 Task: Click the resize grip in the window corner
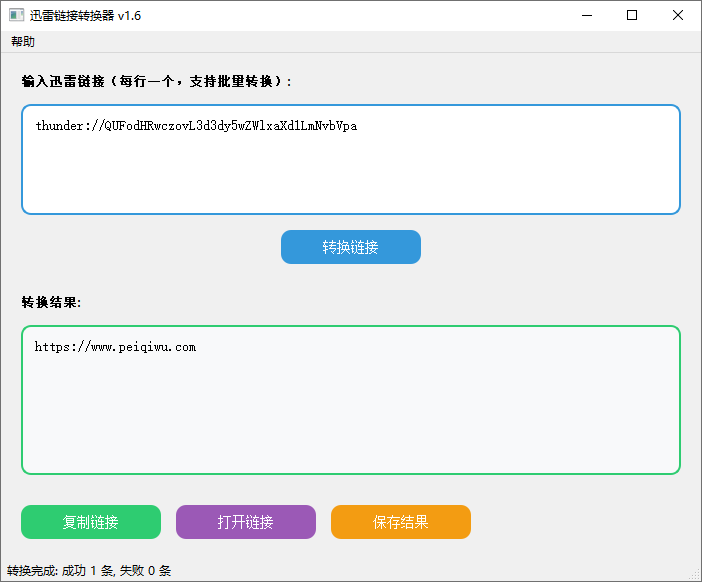tap(695, 574)
